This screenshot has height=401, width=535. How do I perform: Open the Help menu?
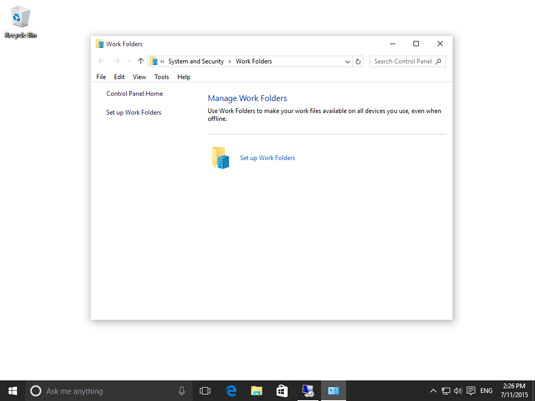point(184,77)
